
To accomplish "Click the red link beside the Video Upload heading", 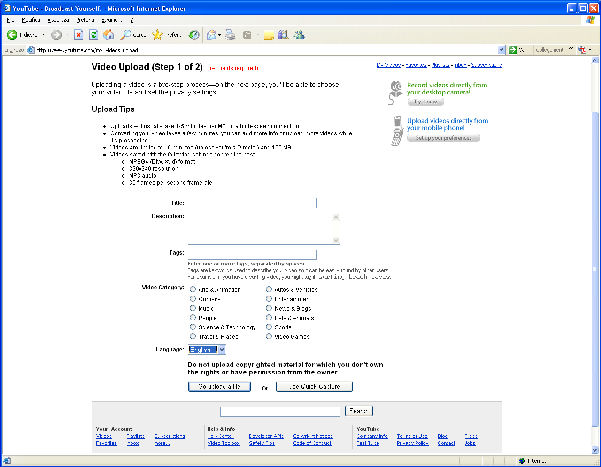I will click(x=234, y=68).
